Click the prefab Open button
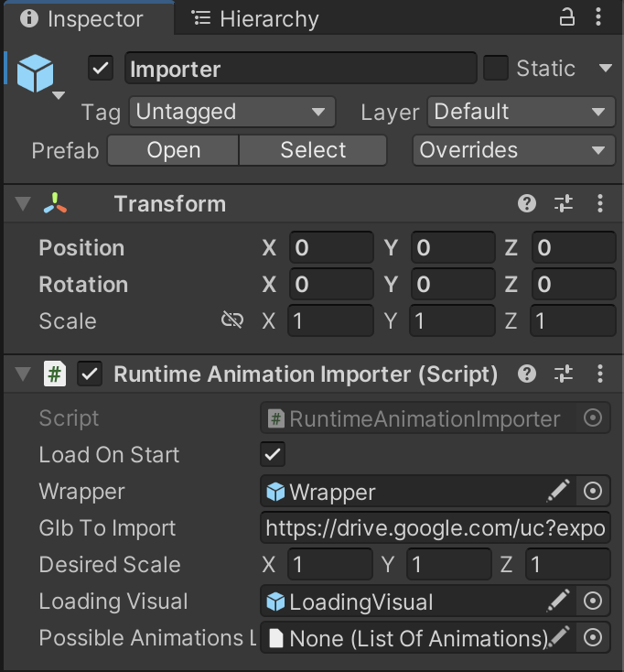Image resolution: width=624 pixels, height=672 pixels. click(173, 150)
